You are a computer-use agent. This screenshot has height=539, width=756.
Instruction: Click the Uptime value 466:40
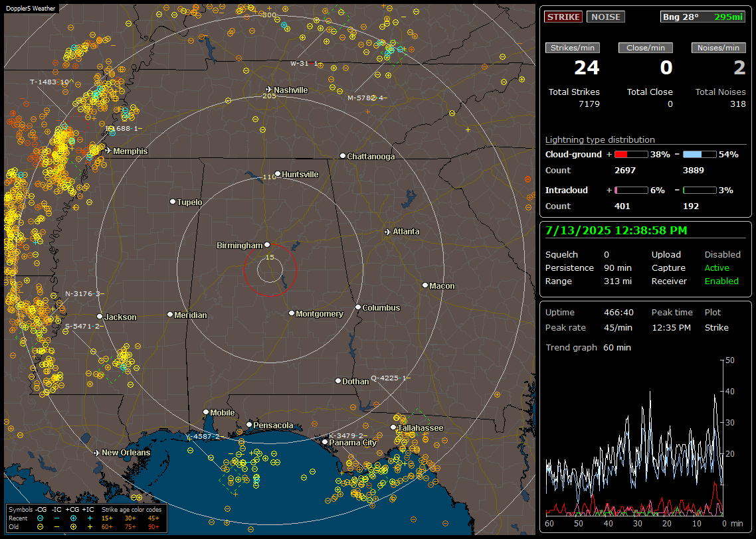(x=618, y=312)
